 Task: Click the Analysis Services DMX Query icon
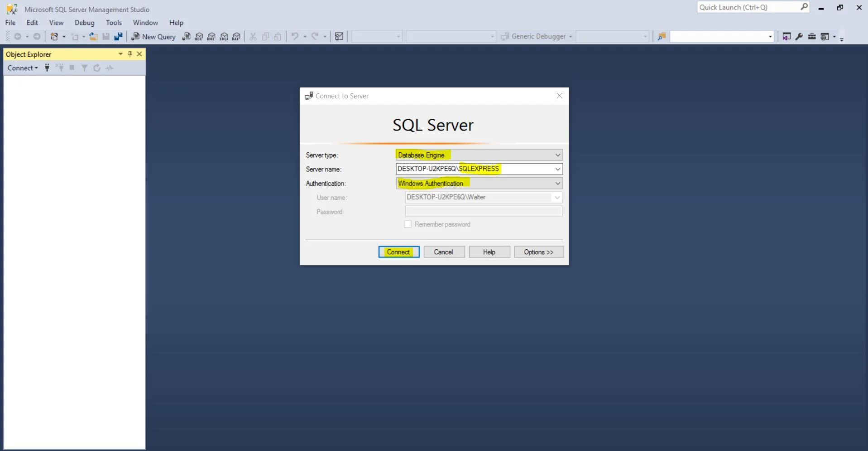coord(211,37)
